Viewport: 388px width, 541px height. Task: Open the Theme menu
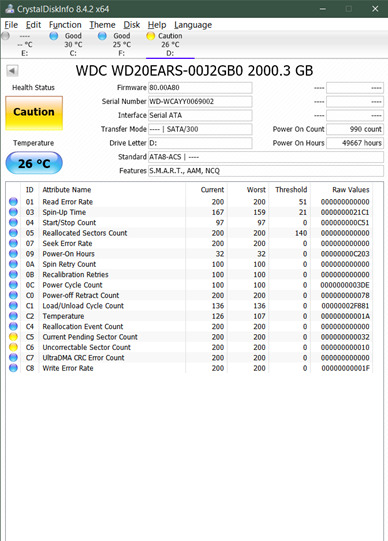(x=102, y=25)
